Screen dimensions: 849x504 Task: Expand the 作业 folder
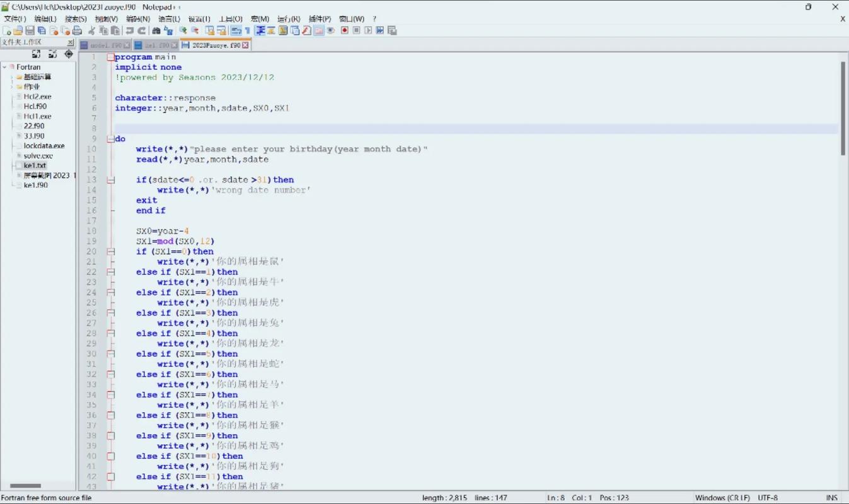13,87
